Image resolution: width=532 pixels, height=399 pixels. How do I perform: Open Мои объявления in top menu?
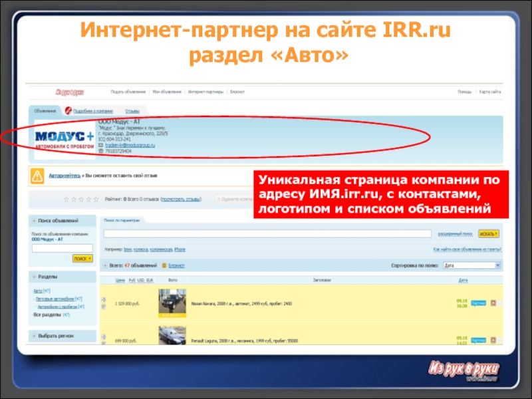click(x=167, y=92)
